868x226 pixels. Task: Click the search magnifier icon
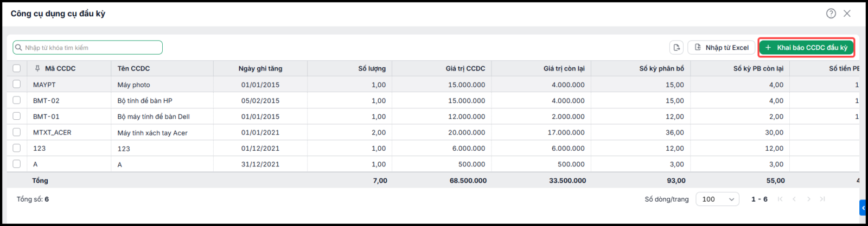point(19,48)
